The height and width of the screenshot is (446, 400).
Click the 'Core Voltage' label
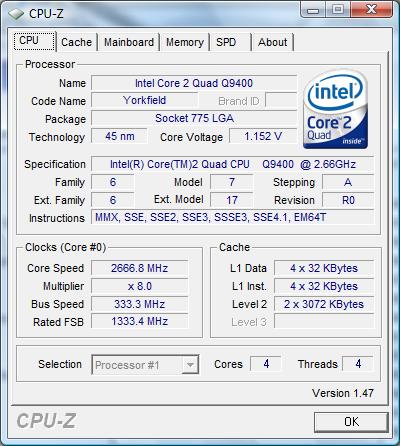pos(191,137)
